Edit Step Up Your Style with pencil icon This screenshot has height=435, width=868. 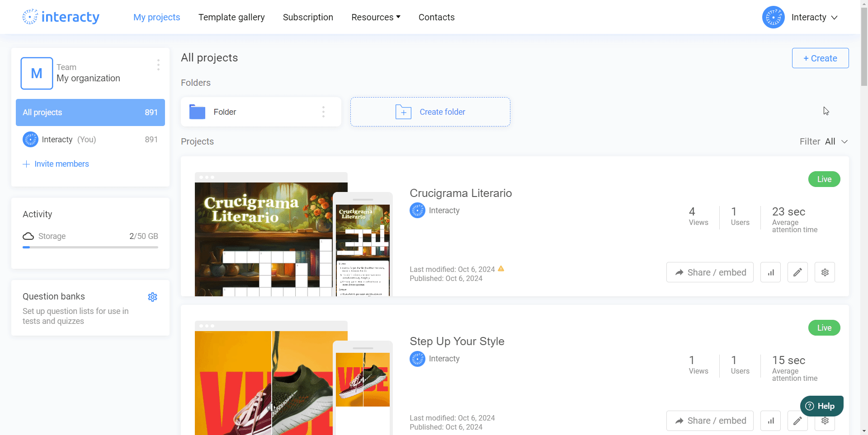[797, 421]
